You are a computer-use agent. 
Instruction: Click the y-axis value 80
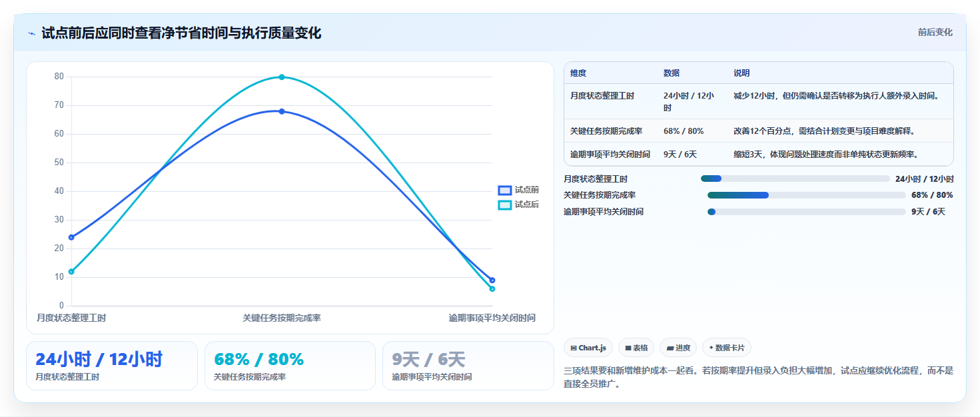click(x=59, y=77)
